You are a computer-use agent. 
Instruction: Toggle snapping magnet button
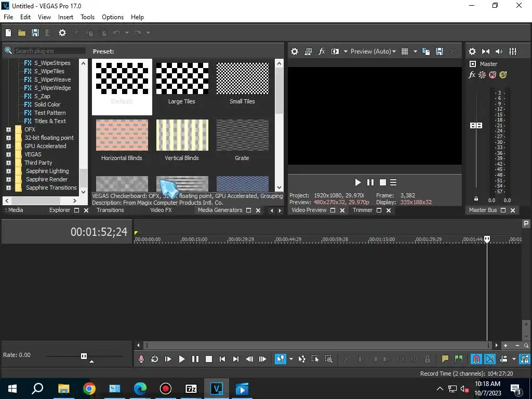476,359
